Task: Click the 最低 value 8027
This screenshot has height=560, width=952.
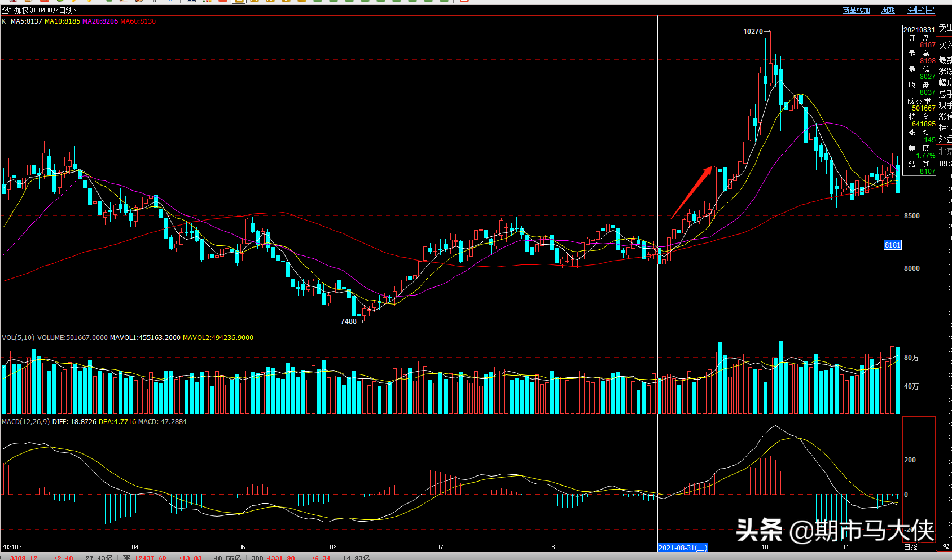Action: coord(928,77)
